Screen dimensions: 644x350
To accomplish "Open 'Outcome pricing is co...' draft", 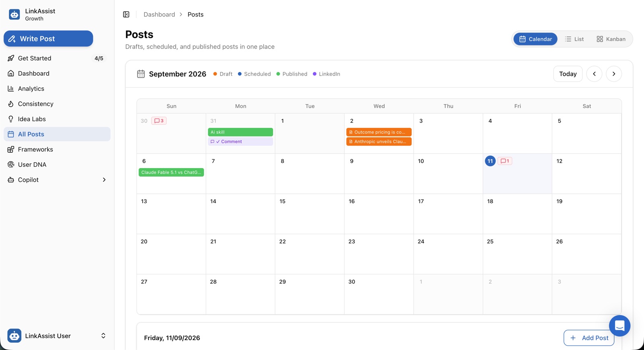I will (x=379, y=132).
